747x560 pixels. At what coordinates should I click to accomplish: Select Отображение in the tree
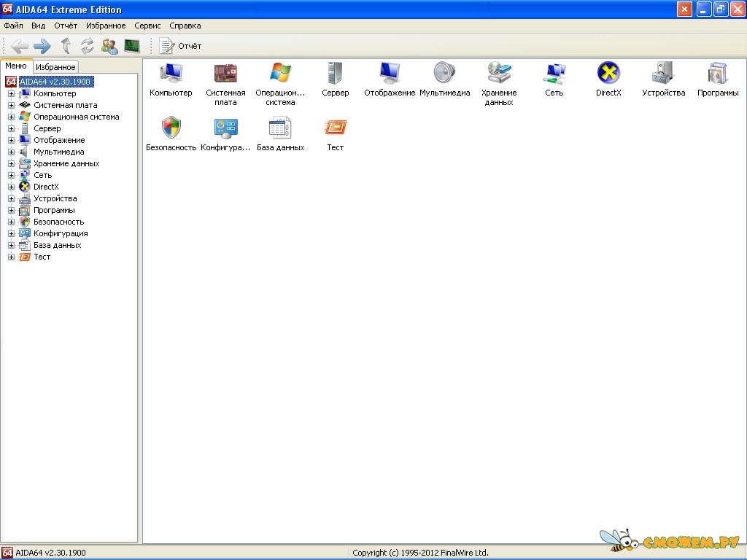click(x=59, y=141)
